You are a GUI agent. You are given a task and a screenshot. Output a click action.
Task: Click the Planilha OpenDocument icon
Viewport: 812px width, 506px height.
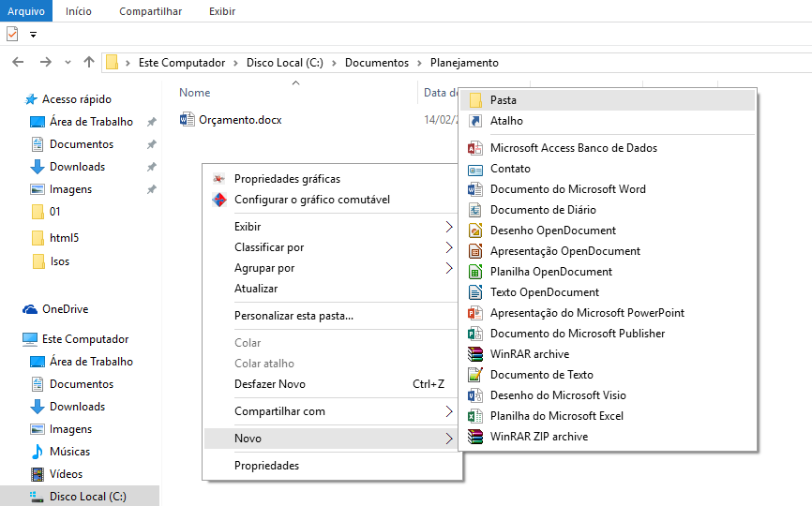coord(474,272)
